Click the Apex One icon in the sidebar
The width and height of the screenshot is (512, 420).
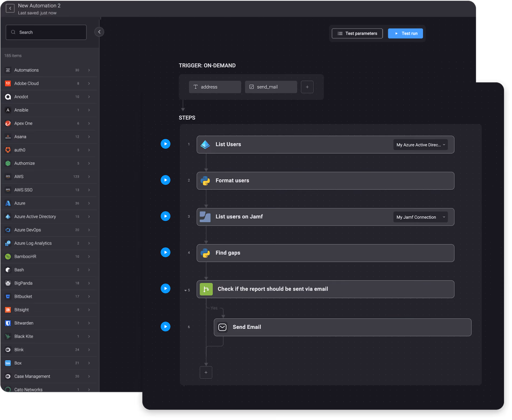pyautogui.click(x=8, y=124)
